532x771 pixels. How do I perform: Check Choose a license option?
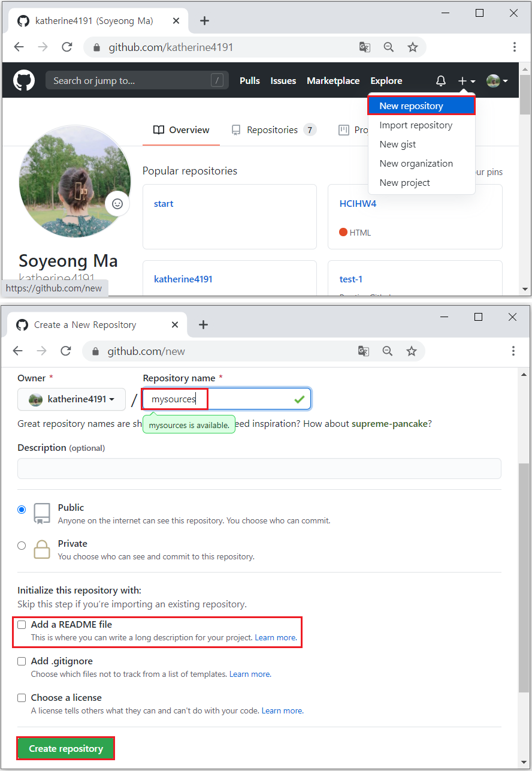click(x=22, y=698)
